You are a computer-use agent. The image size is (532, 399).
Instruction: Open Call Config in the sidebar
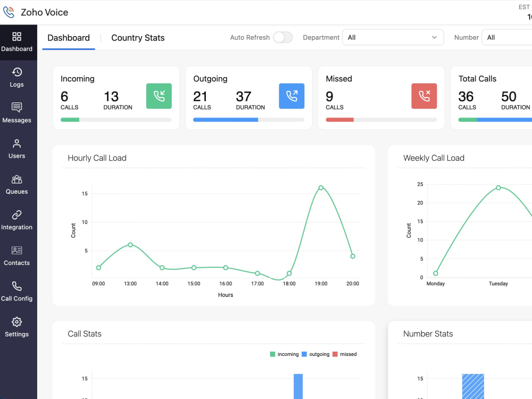coord(16,292)
